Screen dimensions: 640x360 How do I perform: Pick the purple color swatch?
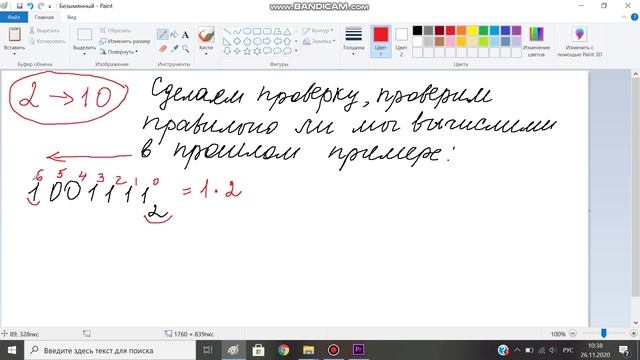coord(516,31)
